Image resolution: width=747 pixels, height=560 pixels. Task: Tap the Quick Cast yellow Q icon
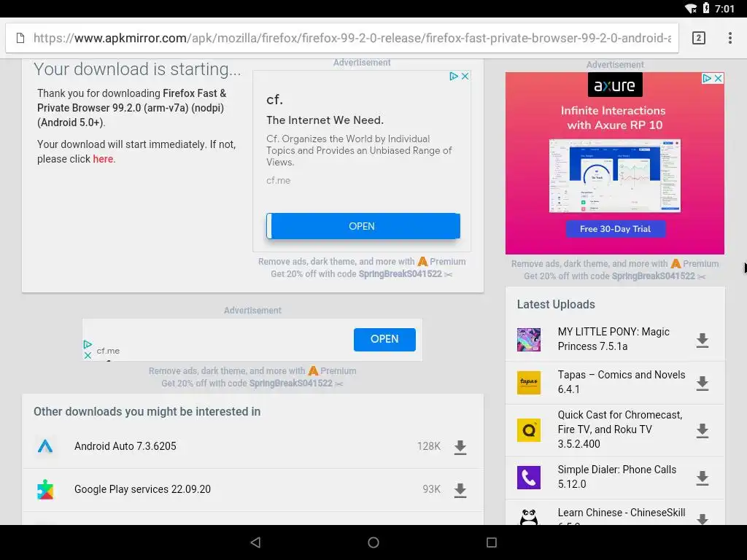(529, 430)
